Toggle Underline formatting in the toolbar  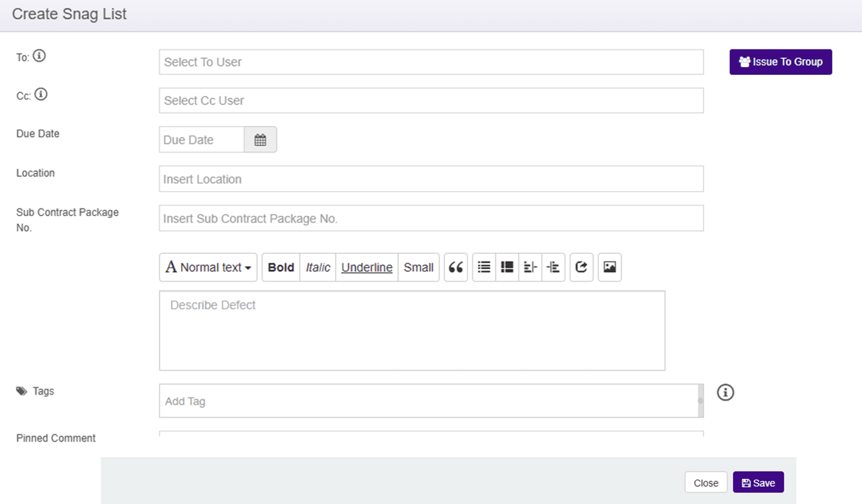click(367, 267)
